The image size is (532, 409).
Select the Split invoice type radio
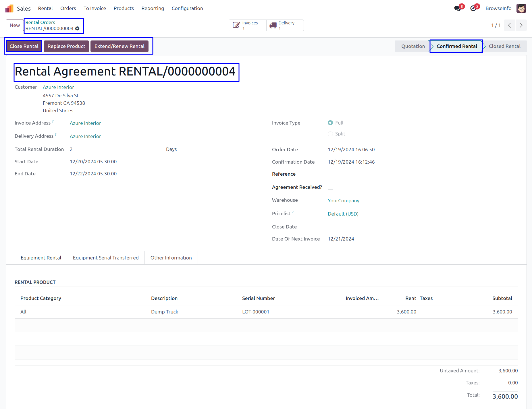click(x=330, y=134)
